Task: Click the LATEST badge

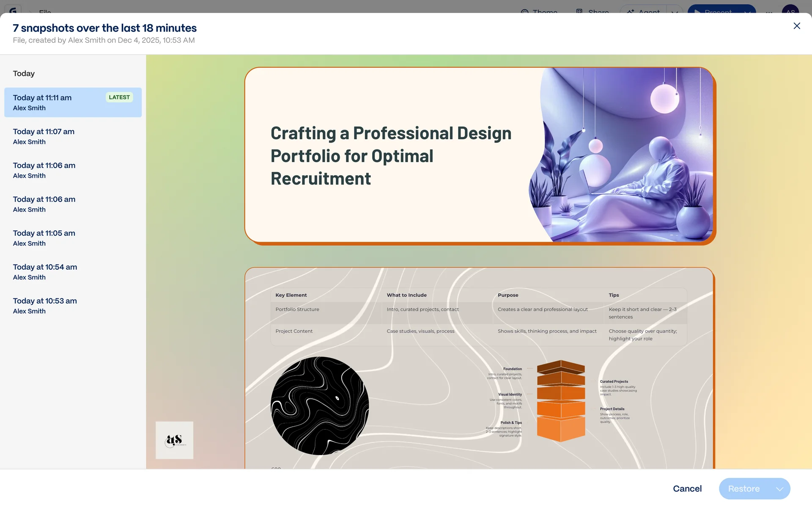Action: 119,97
